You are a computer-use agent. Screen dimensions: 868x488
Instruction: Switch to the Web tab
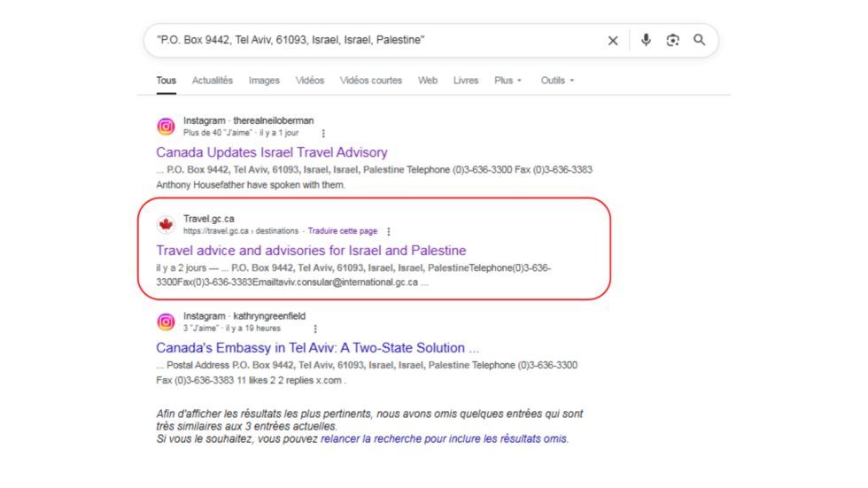coord(427,81)
